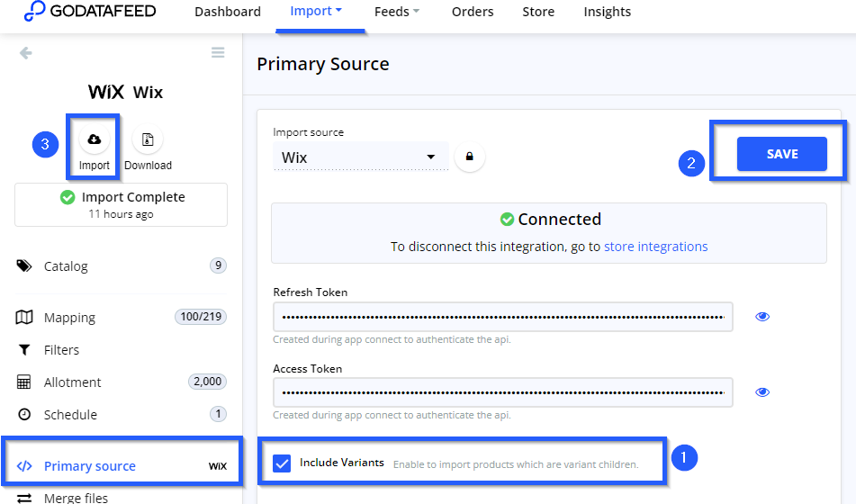856x504 pixels.
Task: Click the Primary source code icon
Action: point(24,466)
